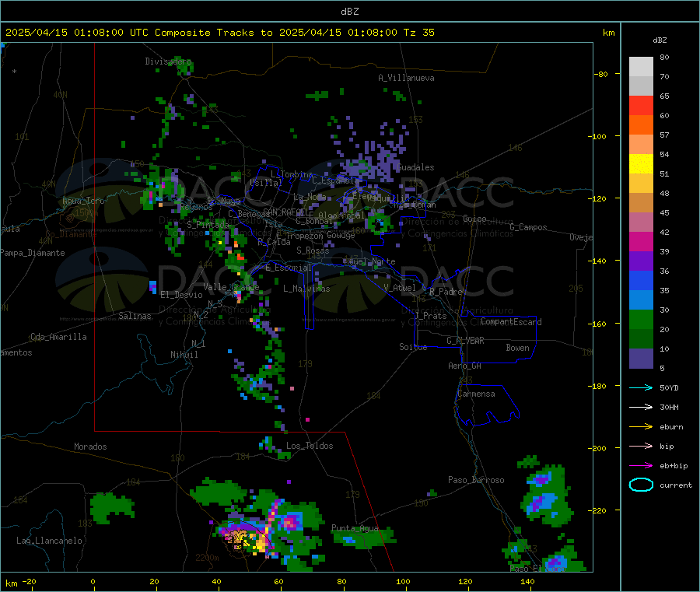Viewport: 700px width, 592px height.
Task: Click the 'Cda_Amarilla' map label
Action: click(x=58, y=337)
